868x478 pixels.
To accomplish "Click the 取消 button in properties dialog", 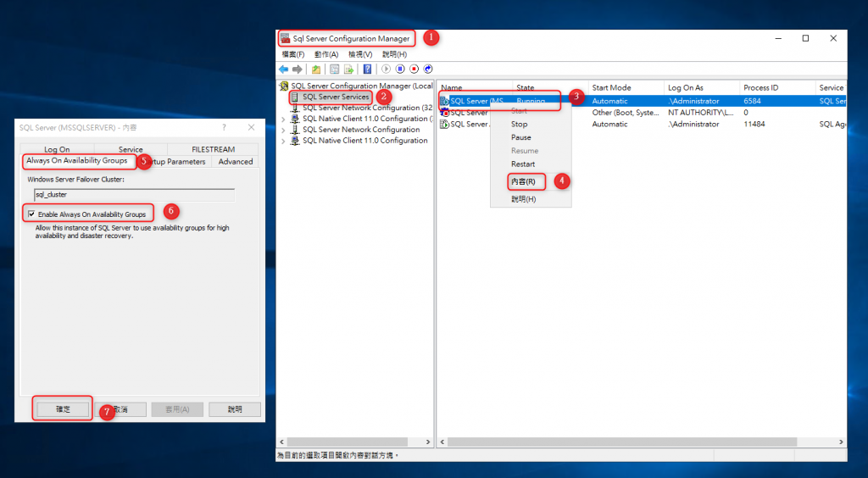I will coord(120,409).
